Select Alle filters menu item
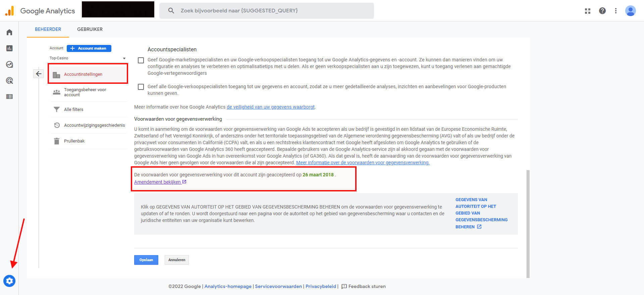The width and height of the screenshot is (644, 295). coord(89,109)
